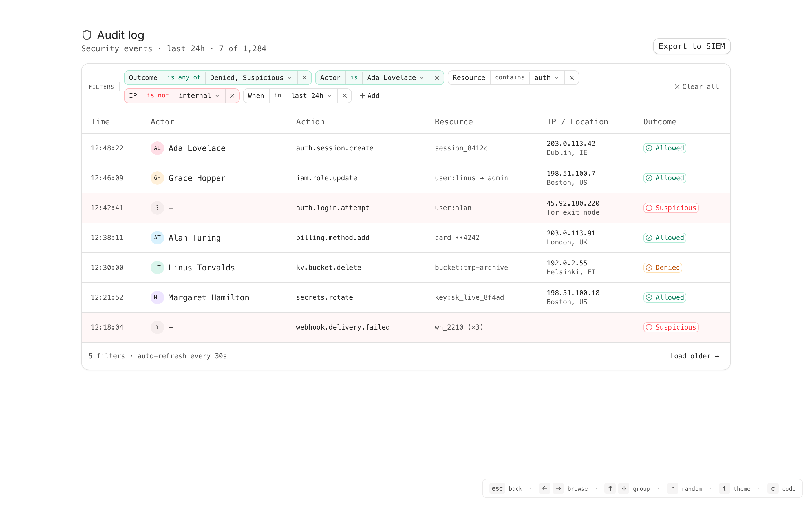Remove the IP is not internal filter
Viewport: 812px width, 507px height.
point(232,96)
